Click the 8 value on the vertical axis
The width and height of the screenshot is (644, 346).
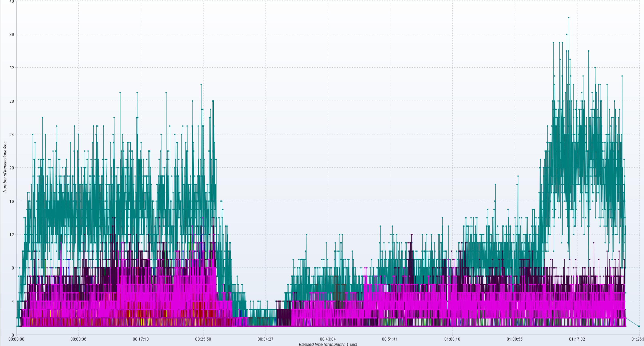click(13, 268)
